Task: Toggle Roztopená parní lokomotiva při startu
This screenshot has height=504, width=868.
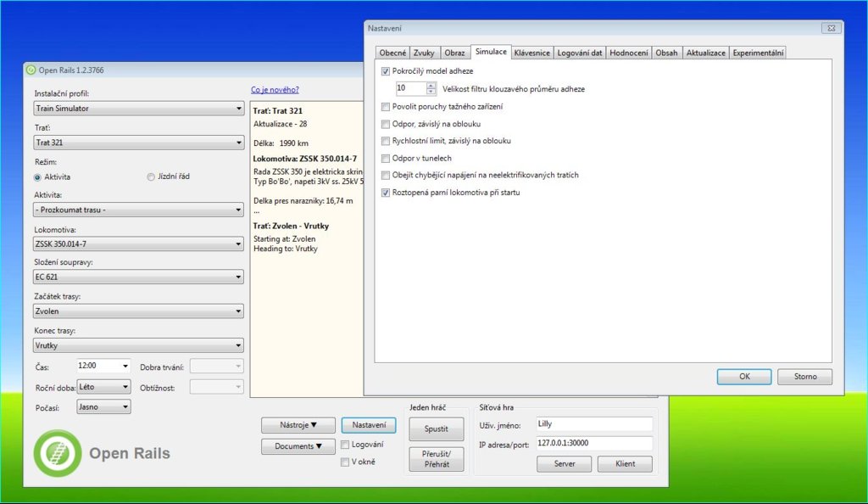Action: (386, 193)
